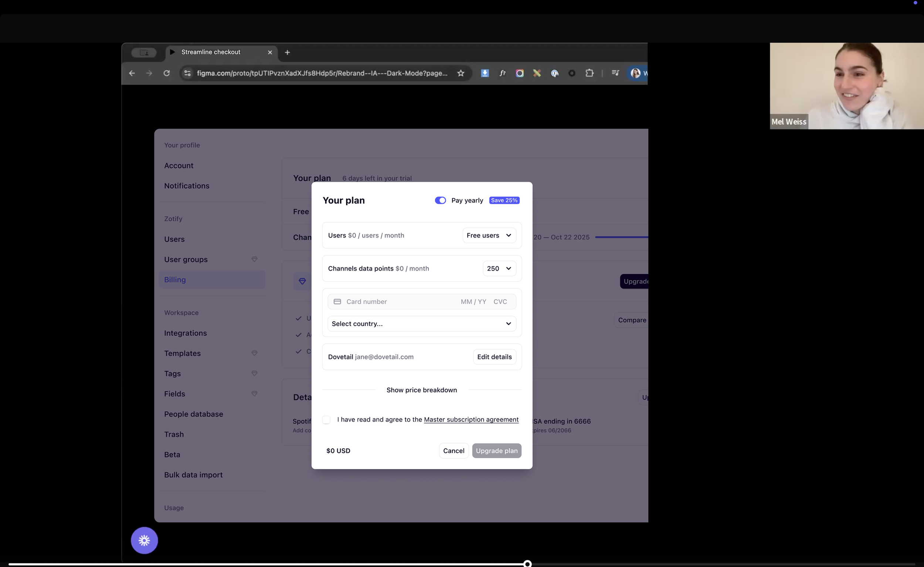Open a new browser tab
Image resolution: width=924 pixels, height=567 pixels.
(x=288, y=52)
